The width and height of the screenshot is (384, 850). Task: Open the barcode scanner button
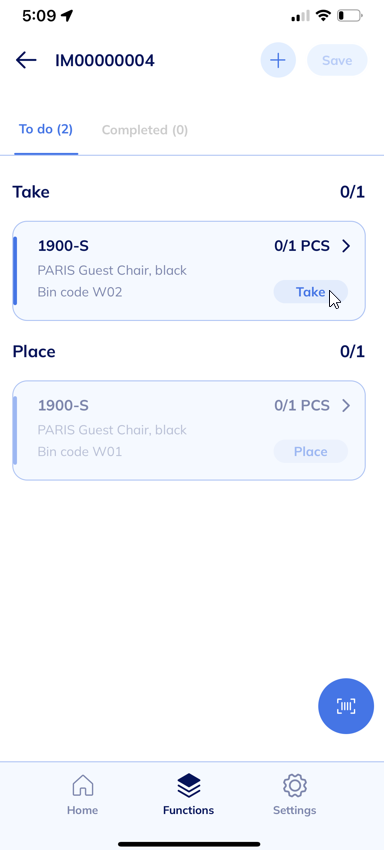click(345, 706)
